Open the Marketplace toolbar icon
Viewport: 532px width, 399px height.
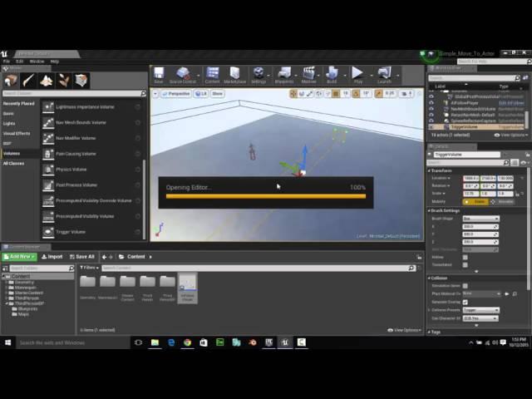(234, 75)
